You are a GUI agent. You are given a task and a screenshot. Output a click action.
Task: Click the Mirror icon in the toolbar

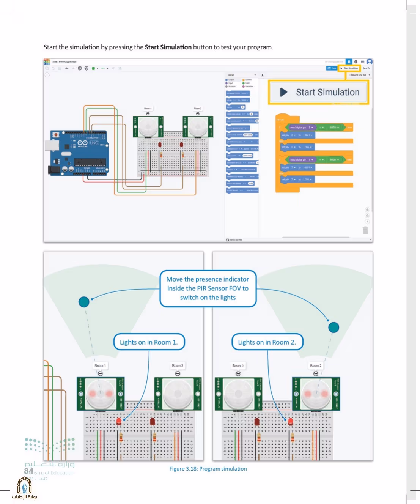coord(120,68)
